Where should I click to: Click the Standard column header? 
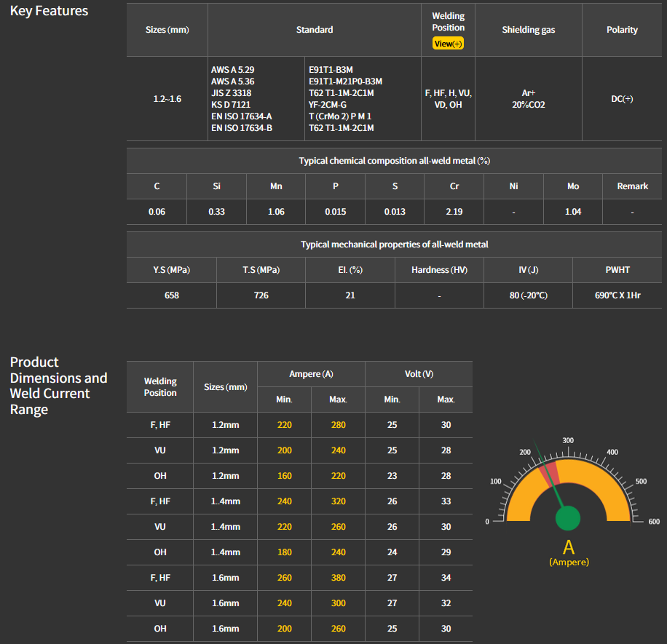point(315,30)
